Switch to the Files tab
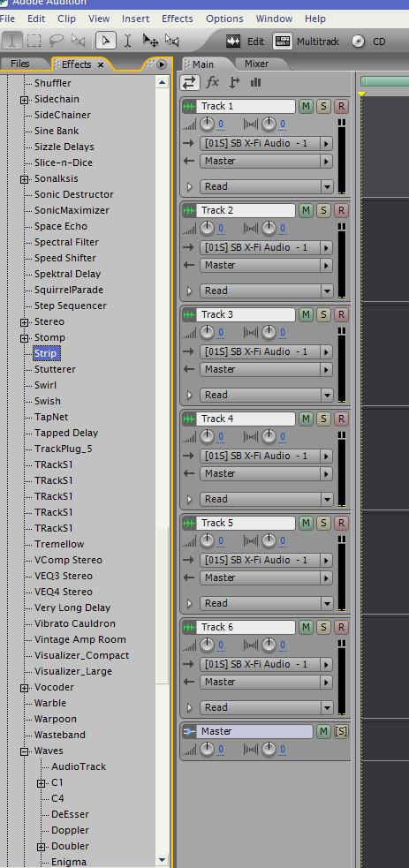This screenshot has height=868, width=409. (x=20, y=64)
